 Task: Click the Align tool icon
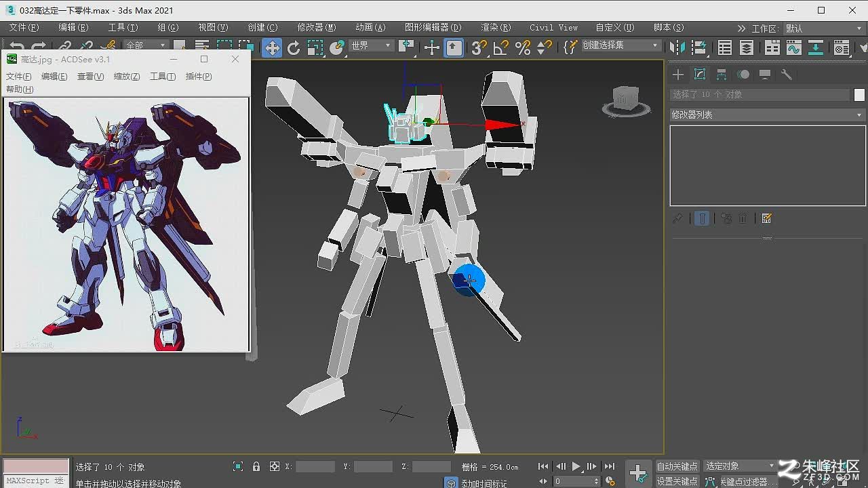(x=699, y=47)
